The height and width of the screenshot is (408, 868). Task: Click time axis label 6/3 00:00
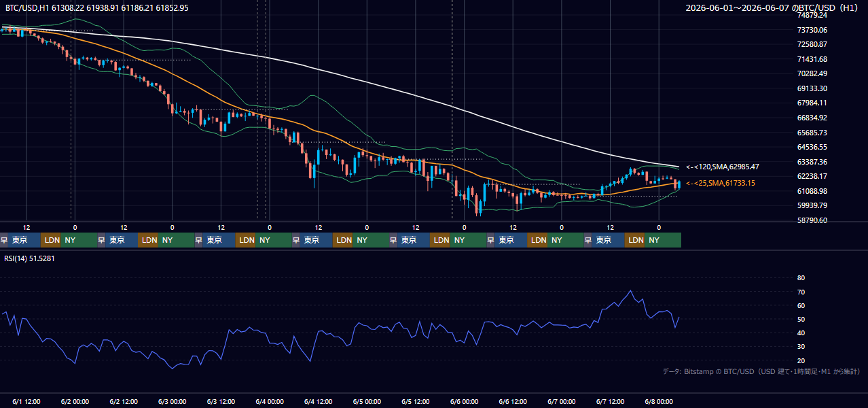pos(172,401)
